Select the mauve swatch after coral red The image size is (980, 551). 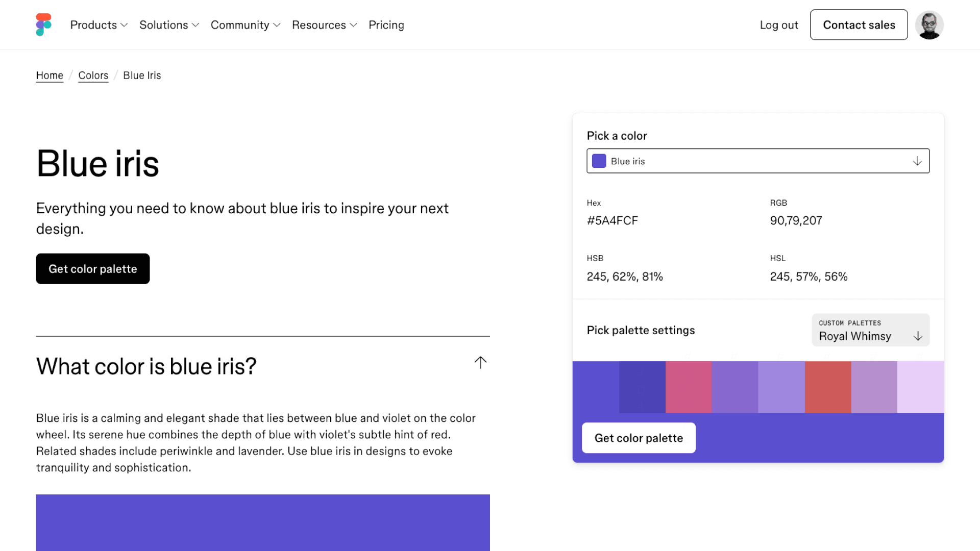(x=874, y=387)
